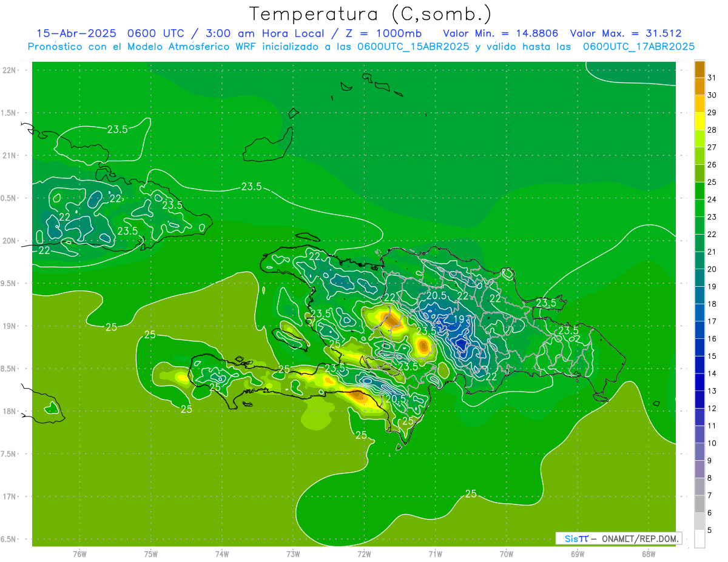This screenshot has width=728, height=562.
Task: Click the "75W" longitude axis label
Action: click(151, 554)
